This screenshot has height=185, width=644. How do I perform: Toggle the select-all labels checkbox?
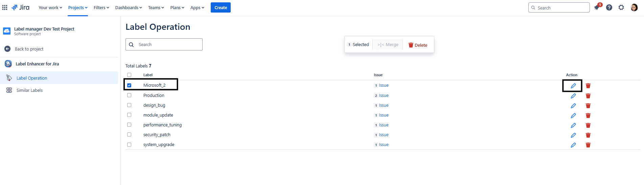tap(129, 75)
